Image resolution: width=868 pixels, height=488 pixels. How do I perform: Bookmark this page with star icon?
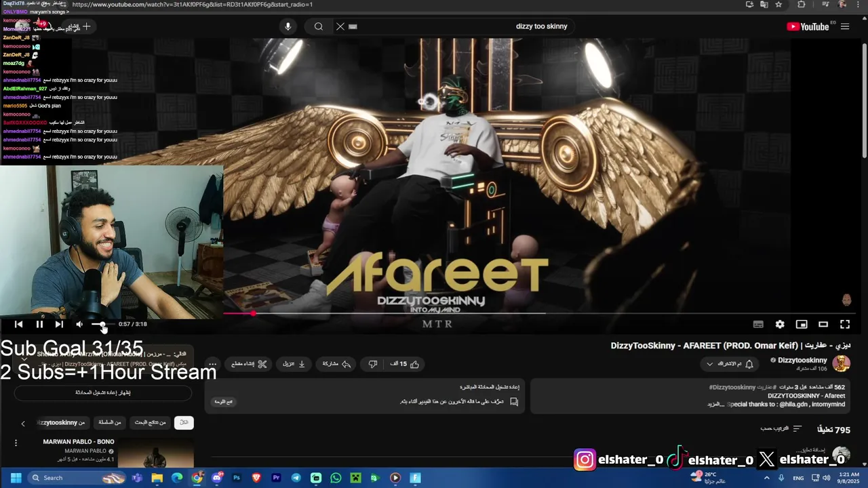point(778,4)
